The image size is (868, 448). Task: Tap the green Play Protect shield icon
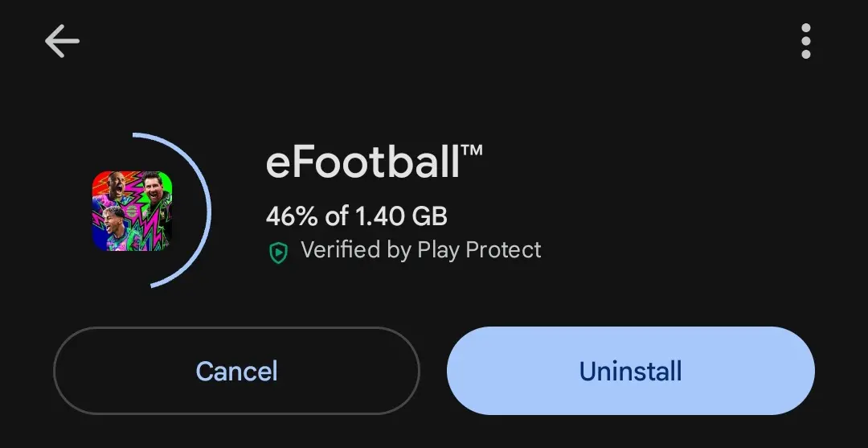coord(278,252)
